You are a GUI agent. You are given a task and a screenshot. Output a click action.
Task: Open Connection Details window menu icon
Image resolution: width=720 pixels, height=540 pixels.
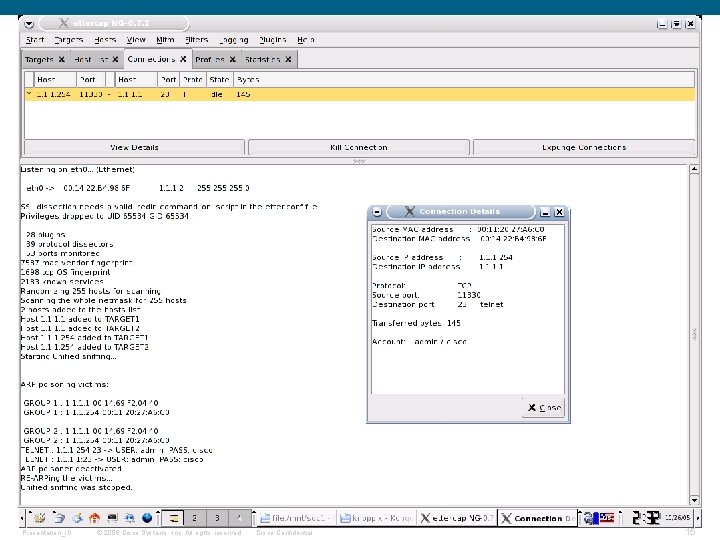[x=377, y=212]
